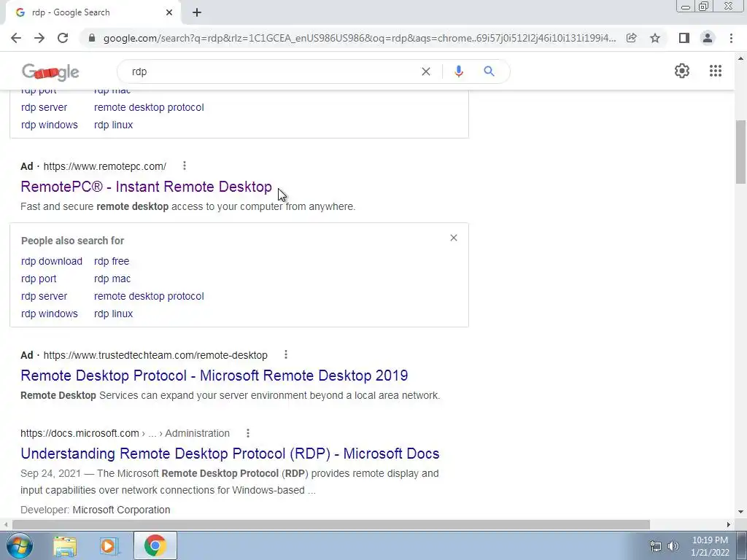The height and width of the screenshot is (560, 747).
Task: Search rdp windows in lower box
Action: [49, 314]
